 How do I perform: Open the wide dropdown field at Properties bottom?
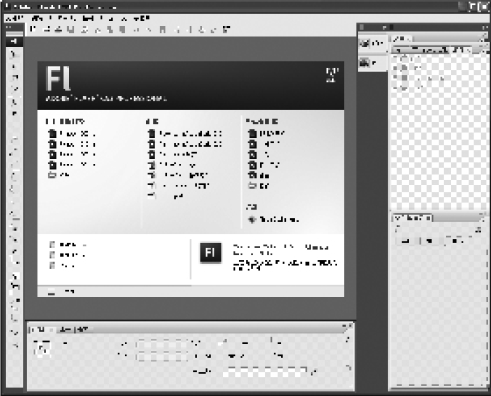pyautogui.click(x=265, y=371)
